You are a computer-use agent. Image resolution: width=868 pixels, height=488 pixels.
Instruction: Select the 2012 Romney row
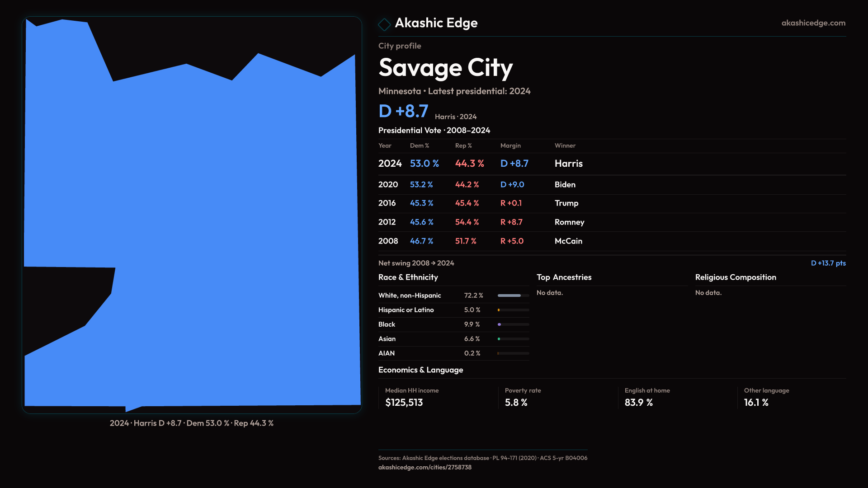click(481, 222)
